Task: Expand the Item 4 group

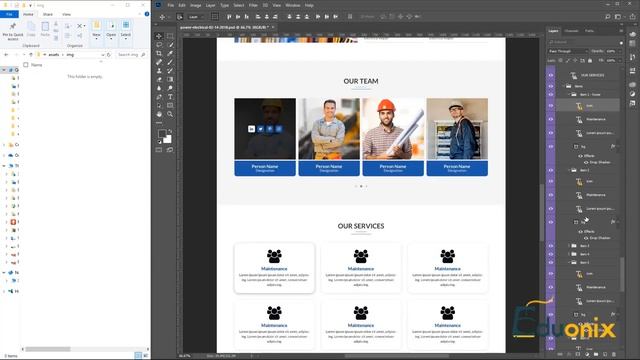Action: point(569,254)
